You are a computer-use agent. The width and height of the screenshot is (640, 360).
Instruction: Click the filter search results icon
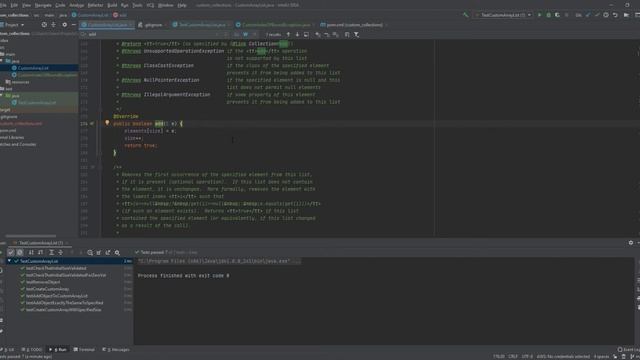click(x=356, y=35)
